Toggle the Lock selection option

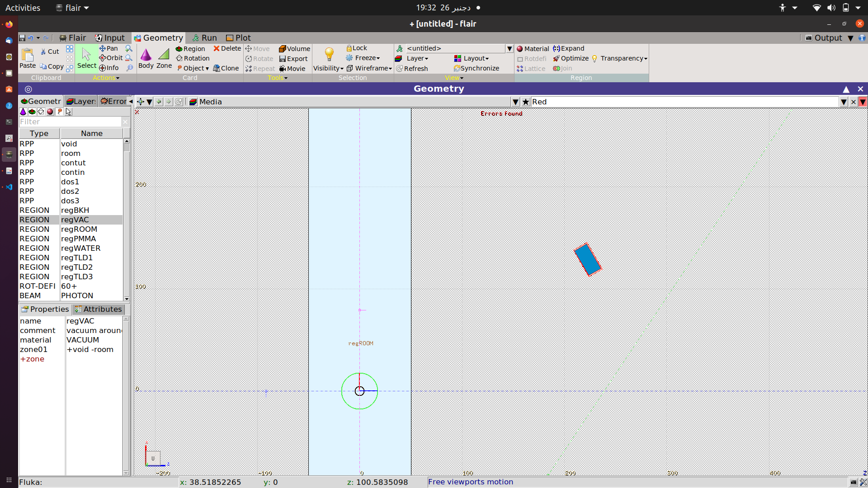(356, 48)
